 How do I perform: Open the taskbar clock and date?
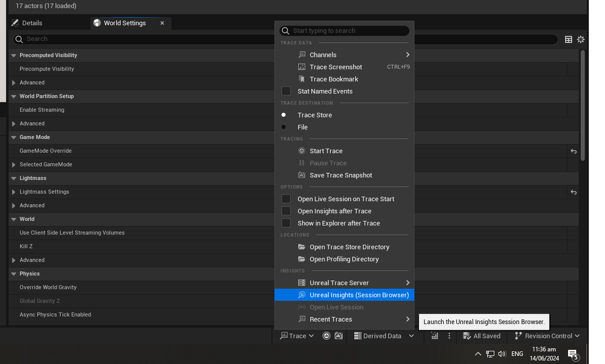(544, 354)
